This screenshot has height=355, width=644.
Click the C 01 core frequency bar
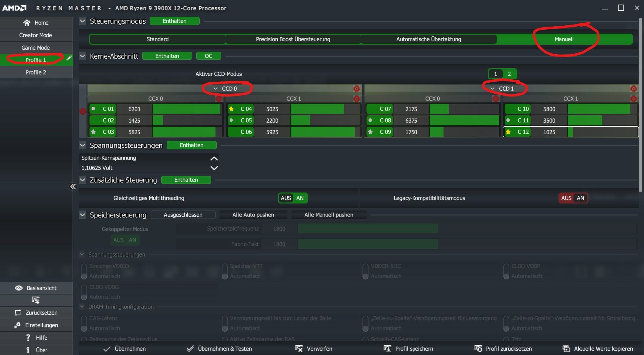click(187, 109)
